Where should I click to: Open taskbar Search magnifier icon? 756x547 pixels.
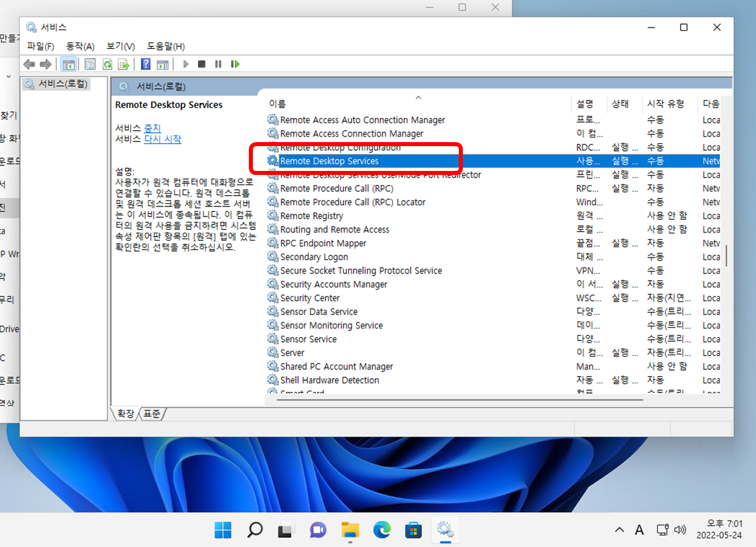tap(255, 530)
